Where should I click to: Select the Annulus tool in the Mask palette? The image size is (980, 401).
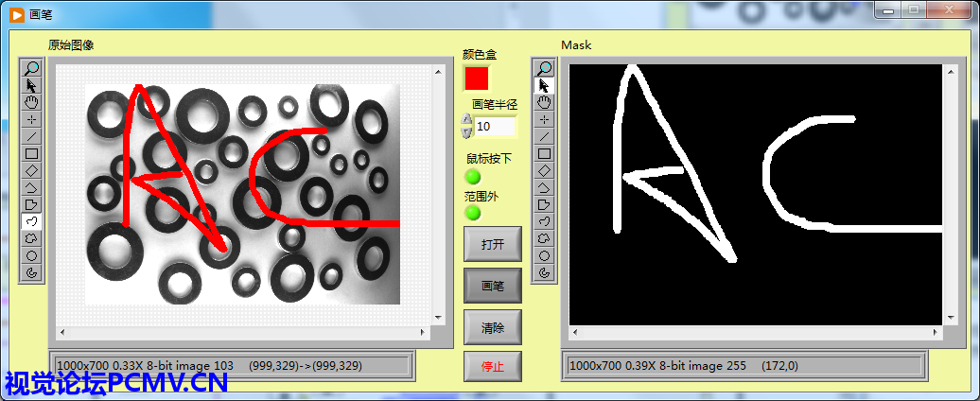coord(544,272)
